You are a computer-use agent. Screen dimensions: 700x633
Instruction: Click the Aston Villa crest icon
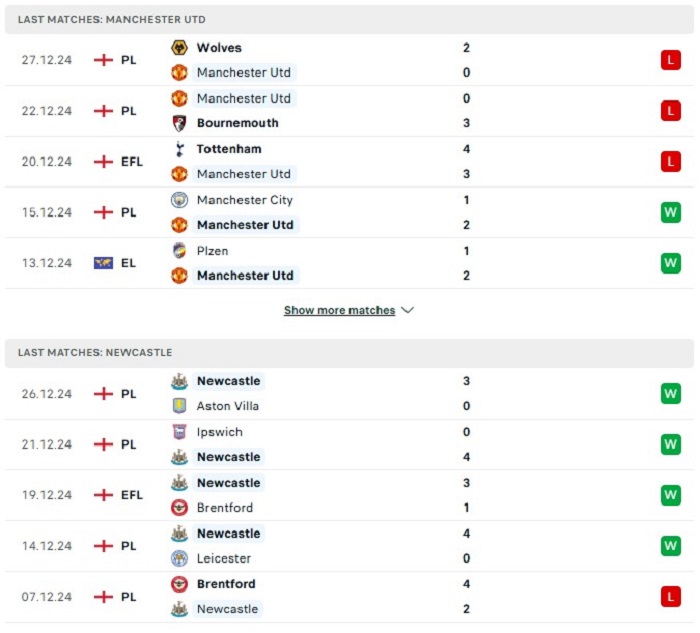(x=179, y=406)
